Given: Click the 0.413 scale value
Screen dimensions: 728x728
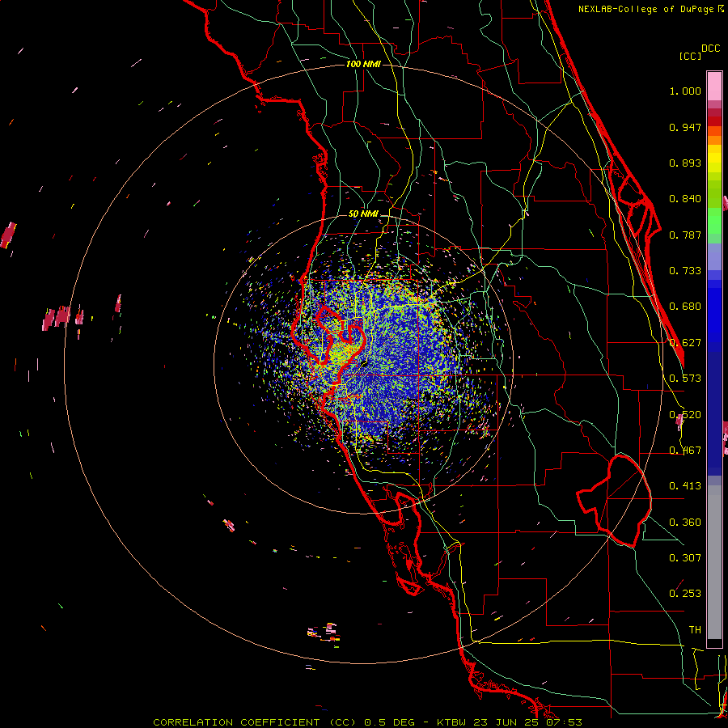Looking at the screenshot, I should pos(685,486).
